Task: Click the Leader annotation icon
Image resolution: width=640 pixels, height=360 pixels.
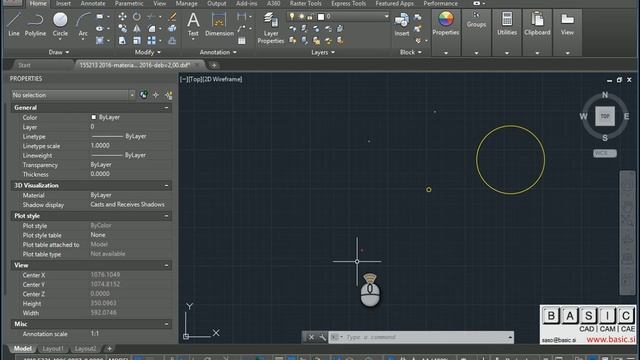Action: tap(242, 29)
